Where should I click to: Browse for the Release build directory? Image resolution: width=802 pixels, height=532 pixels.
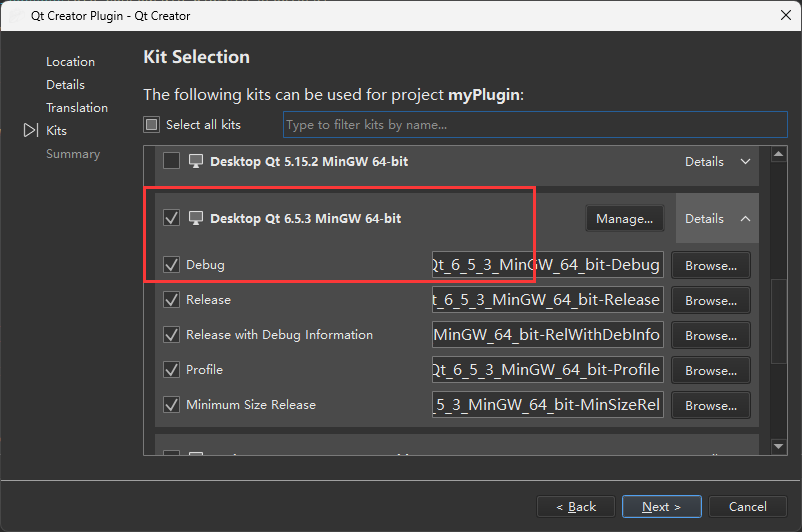pos(711,300)
